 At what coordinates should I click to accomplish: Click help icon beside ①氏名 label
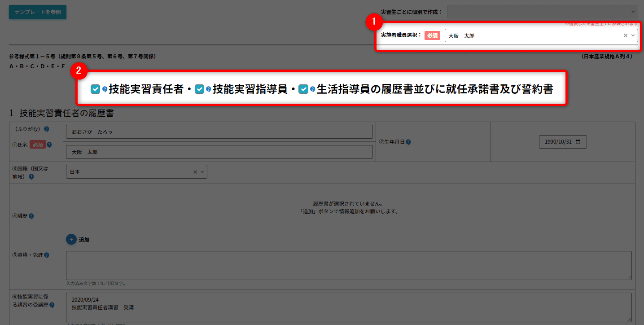49,145
